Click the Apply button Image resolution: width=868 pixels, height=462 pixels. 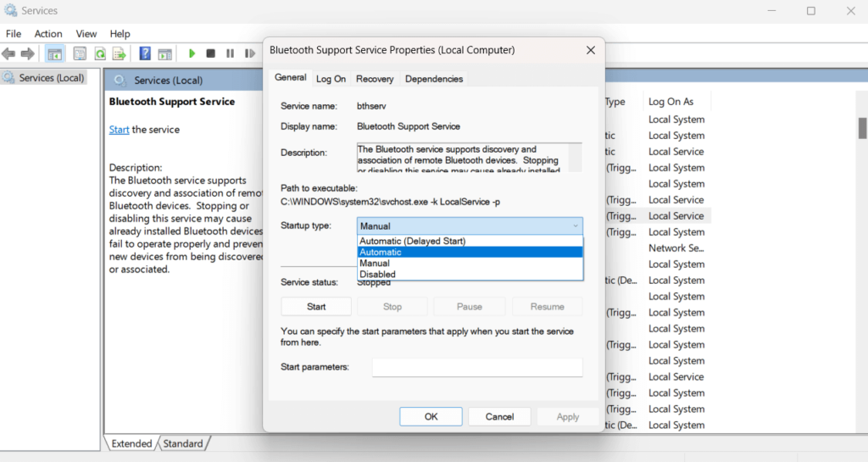[567, 416]
